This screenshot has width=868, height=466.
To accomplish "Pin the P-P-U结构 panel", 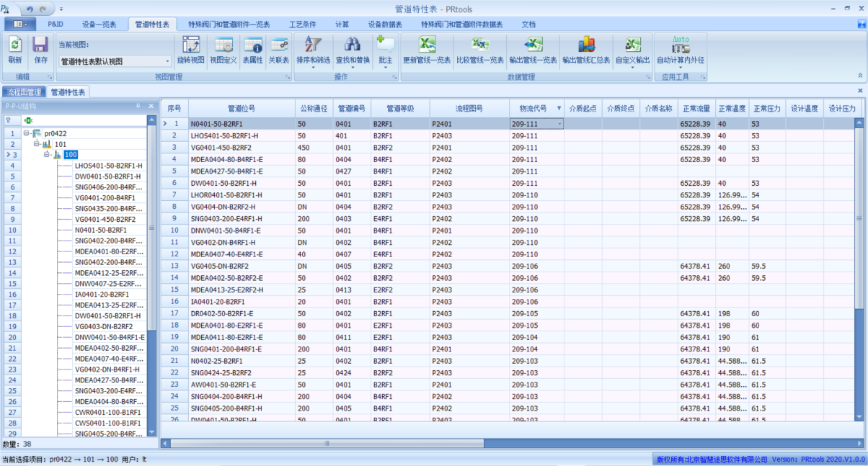I will pos(138,107).
